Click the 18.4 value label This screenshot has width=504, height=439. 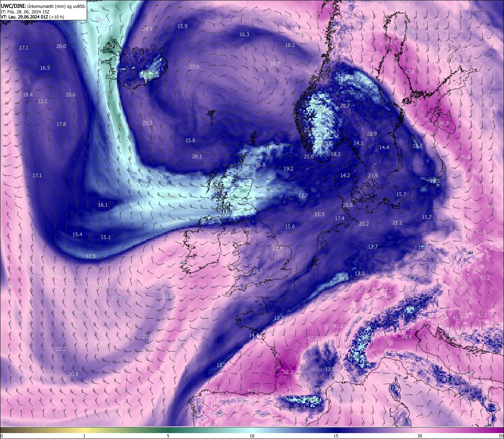click(x=28, y=94)
